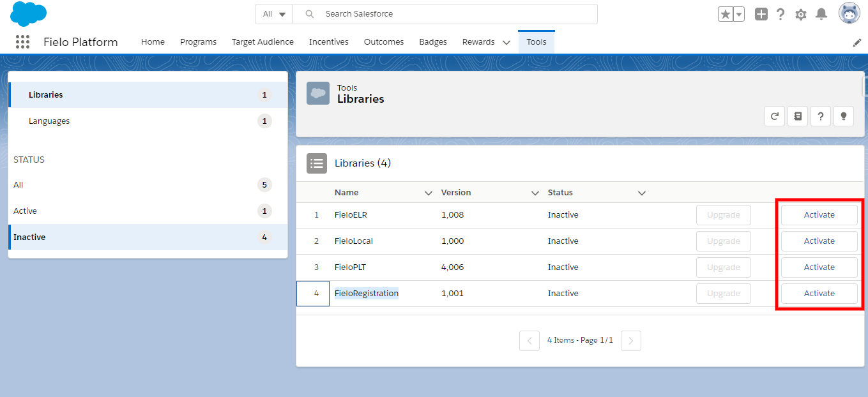Click the FieloPLT name cell

[x=351, y=267]
